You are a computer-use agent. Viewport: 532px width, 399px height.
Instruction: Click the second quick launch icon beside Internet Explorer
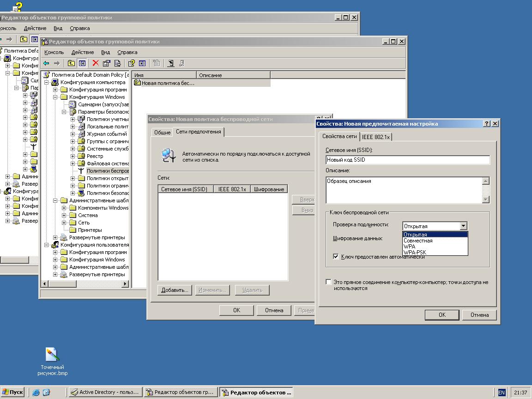point(47,393)
